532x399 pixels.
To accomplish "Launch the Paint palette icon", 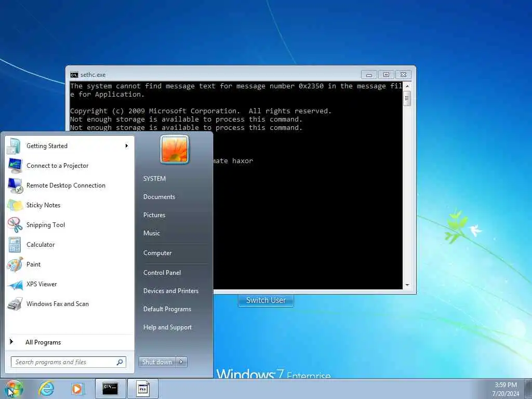I will (15, 264).
